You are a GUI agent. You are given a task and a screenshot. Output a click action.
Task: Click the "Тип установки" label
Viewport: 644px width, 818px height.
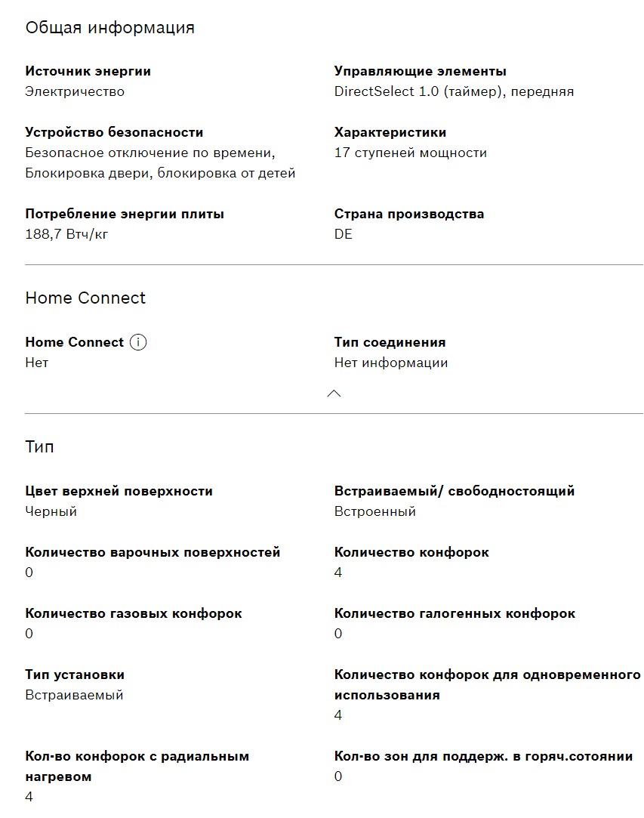(75, 674)
